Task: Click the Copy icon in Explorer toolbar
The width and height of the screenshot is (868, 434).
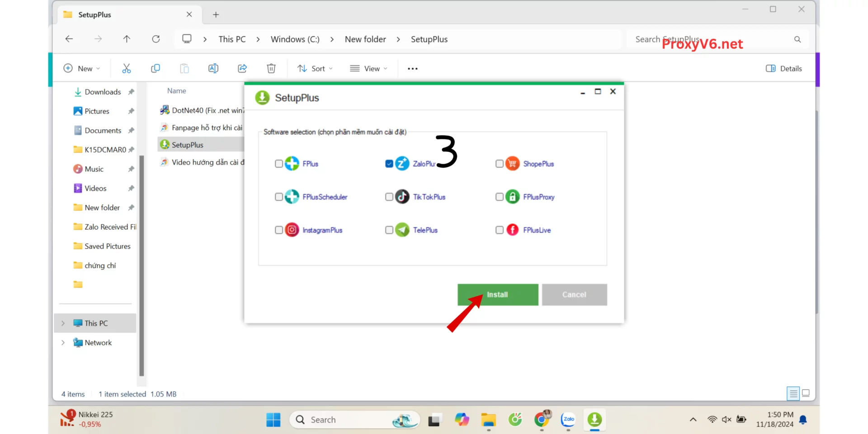Action: pyautogui.click(x=156, y=68)
